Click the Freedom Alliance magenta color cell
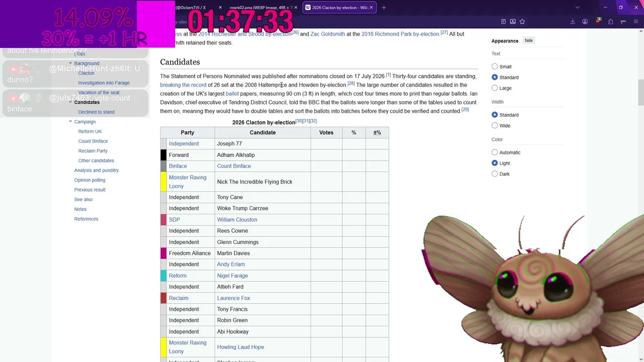644x362 pixels. (x=164, y=253)
